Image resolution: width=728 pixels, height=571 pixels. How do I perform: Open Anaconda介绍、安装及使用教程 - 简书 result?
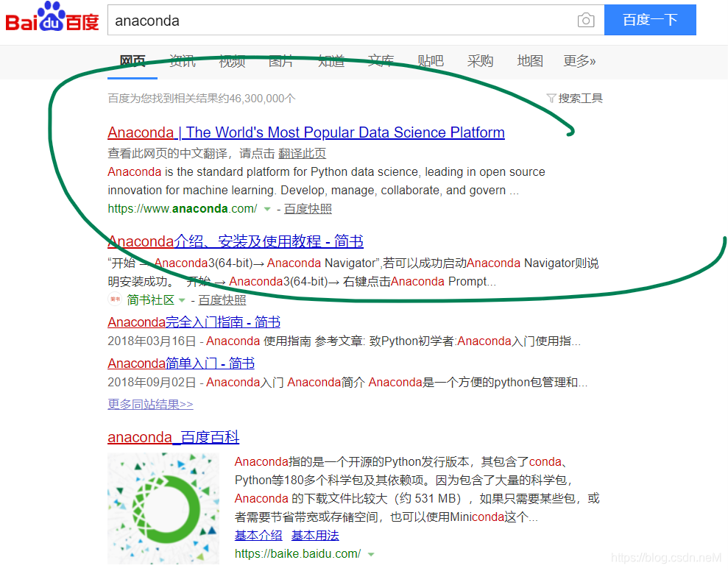click(236, 241)
